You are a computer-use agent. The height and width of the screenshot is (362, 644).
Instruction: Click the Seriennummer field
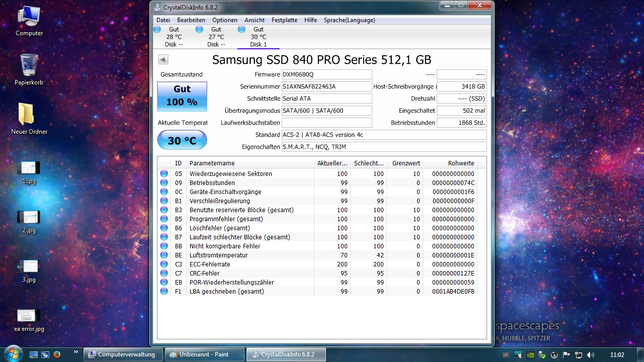(x=327, y=86)
